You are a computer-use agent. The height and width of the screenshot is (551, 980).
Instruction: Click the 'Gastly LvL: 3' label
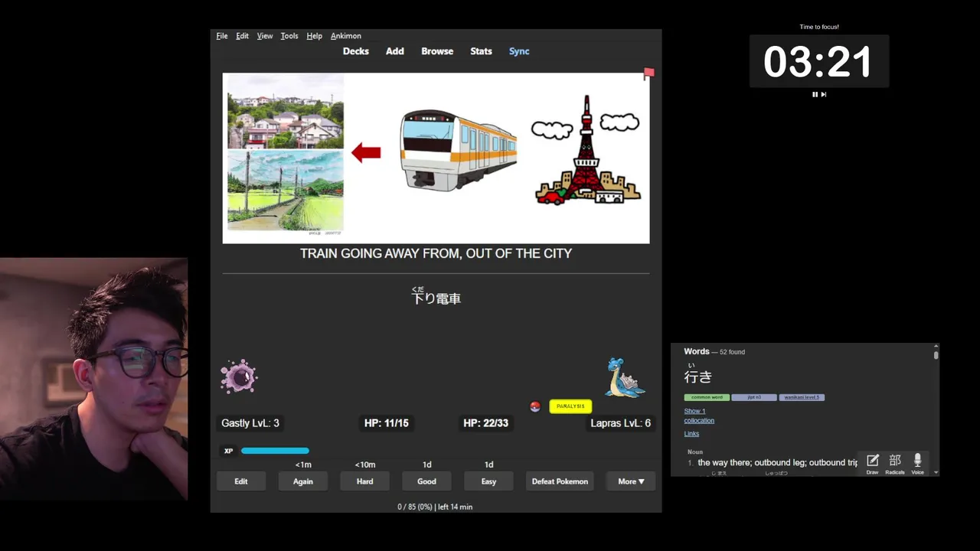pyautogui.click(x=250, y=422)
